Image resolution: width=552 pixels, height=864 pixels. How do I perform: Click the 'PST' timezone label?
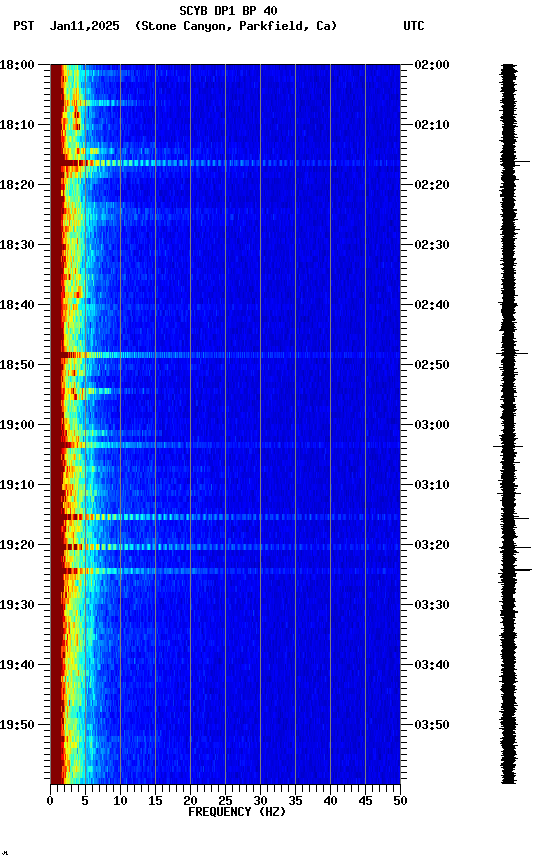click(24, 26)
